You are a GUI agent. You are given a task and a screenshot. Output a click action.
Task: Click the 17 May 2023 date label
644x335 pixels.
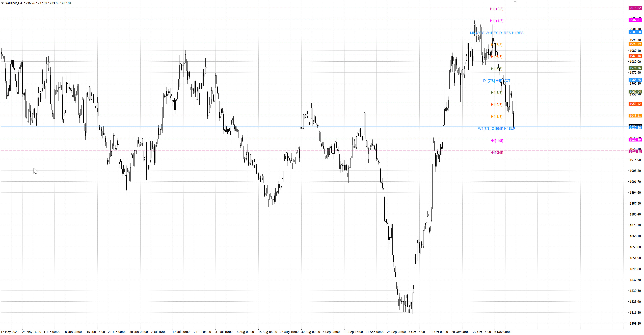click(10, 332)
